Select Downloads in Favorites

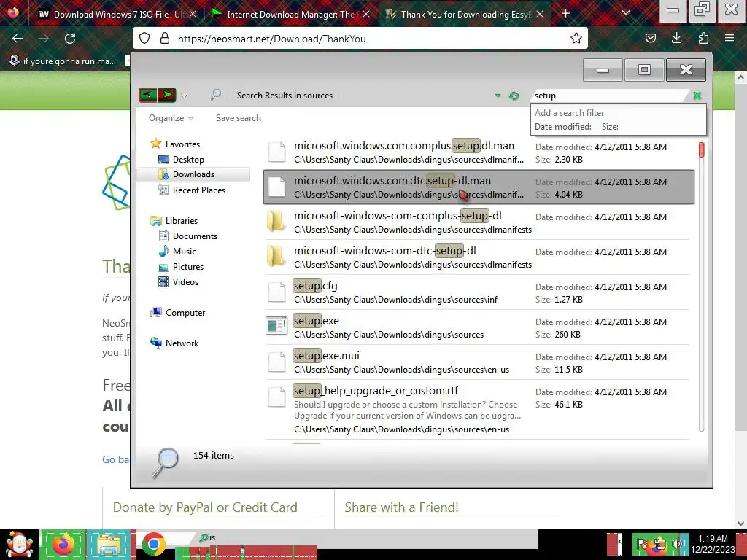(193, 174)
